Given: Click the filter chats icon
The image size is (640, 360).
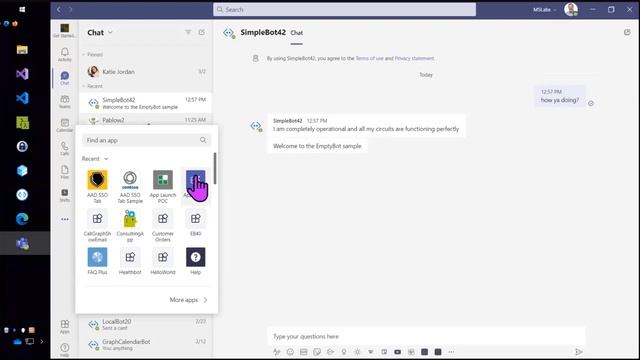Looking at the screenshot, I should tap(188, 32).
